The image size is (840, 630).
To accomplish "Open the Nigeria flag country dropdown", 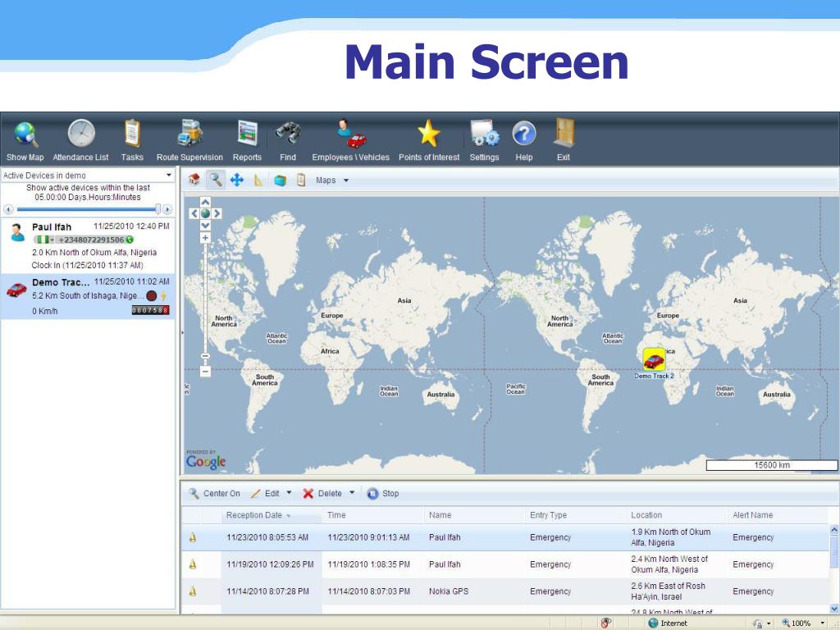I will pos(46,240).
